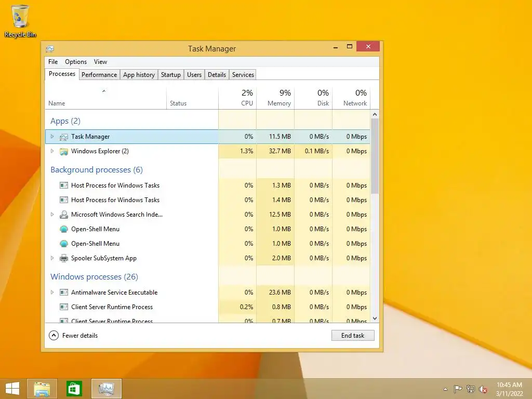Open the Recycle Bin desktop icon
This screenshot has height=399, width=532.
[20, 21]
